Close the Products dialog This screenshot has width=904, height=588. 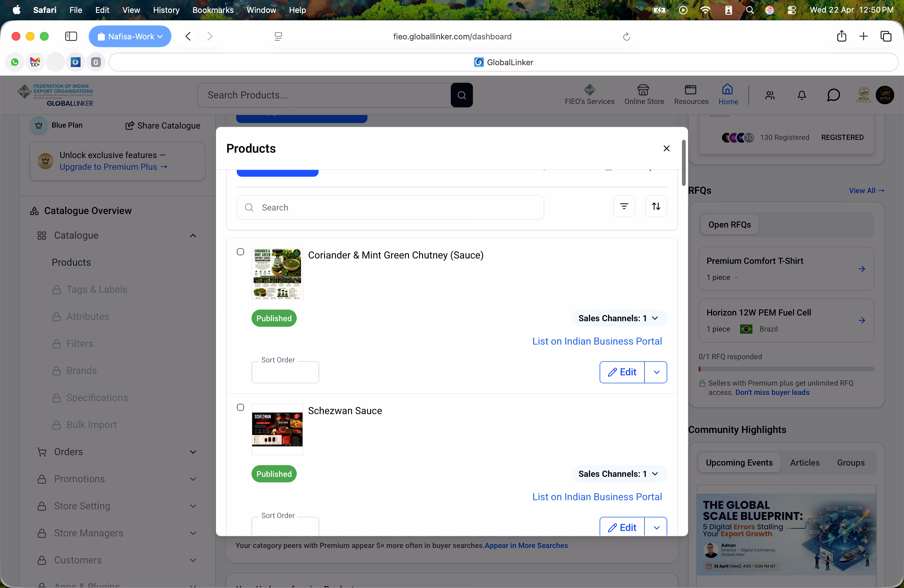click(666, 148)
